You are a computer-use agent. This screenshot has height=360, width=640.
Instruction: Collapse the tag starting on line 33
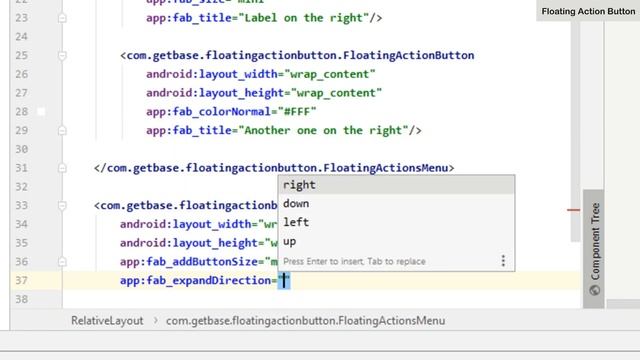(62, 205)
